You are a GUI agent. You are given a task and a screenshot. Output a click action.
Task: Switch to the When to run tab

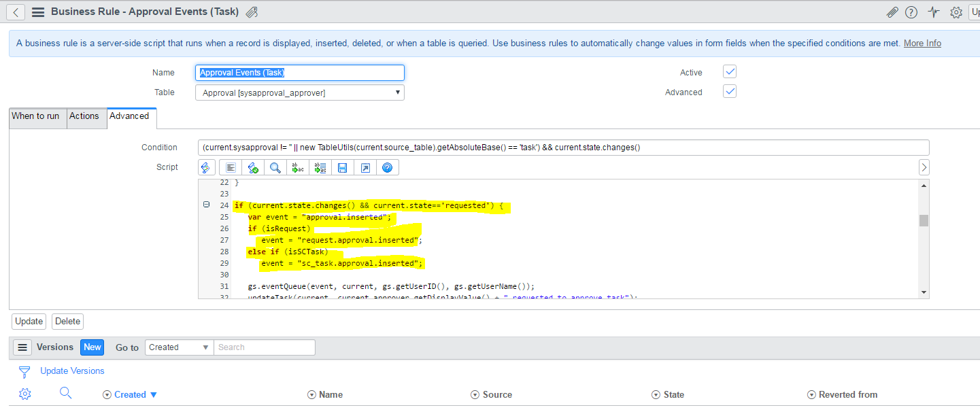click(35, 116)
